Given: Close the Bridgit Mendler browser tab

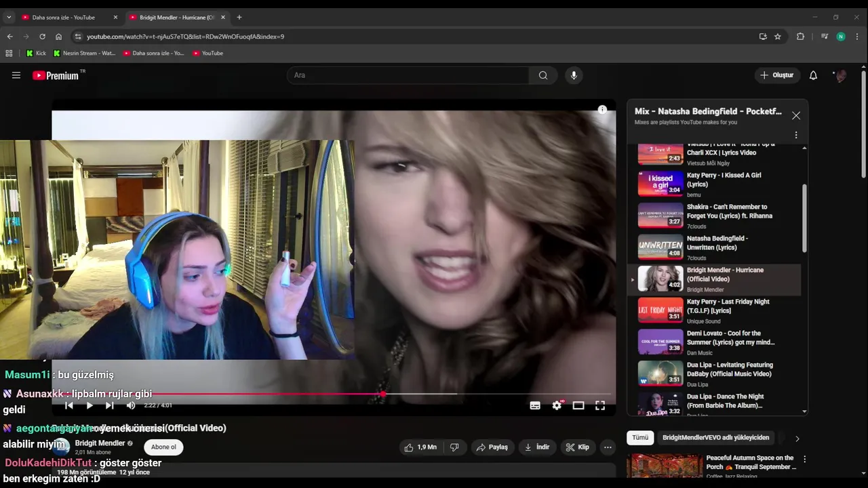Looking at the screenshot, I should [x=223, y=17].
